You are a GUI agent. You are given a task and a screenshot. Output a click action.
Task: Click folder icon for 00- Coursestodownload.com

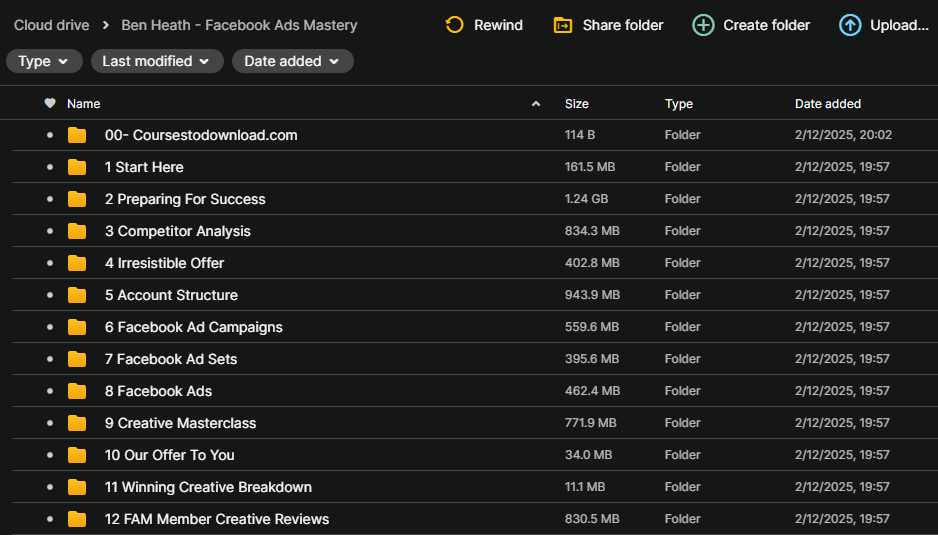(77, 135)
